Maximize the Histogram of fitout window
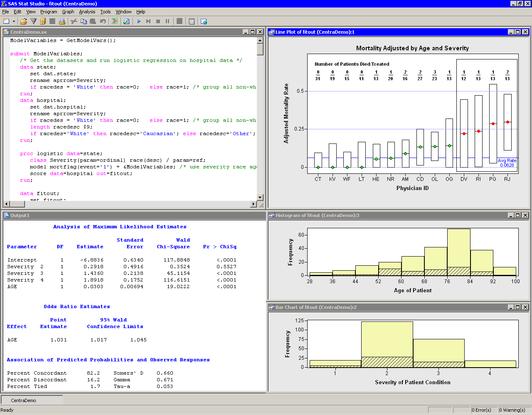The image size is (532, 415). click(517, 215)
